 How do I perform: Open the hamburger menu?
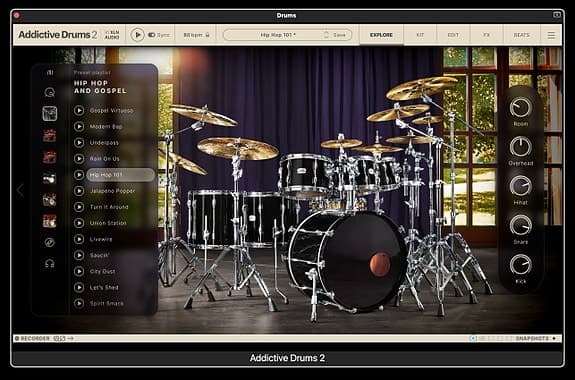(x=551, y=35)
